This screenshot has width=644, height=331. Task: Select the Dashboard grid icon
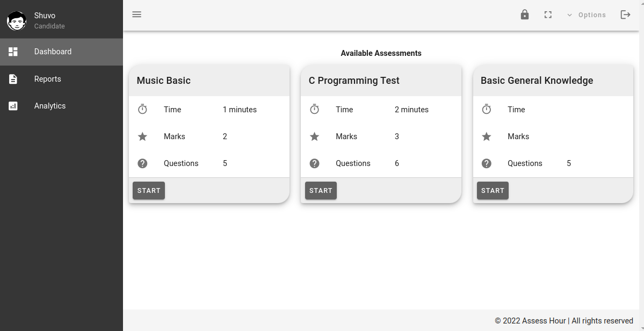13,52
